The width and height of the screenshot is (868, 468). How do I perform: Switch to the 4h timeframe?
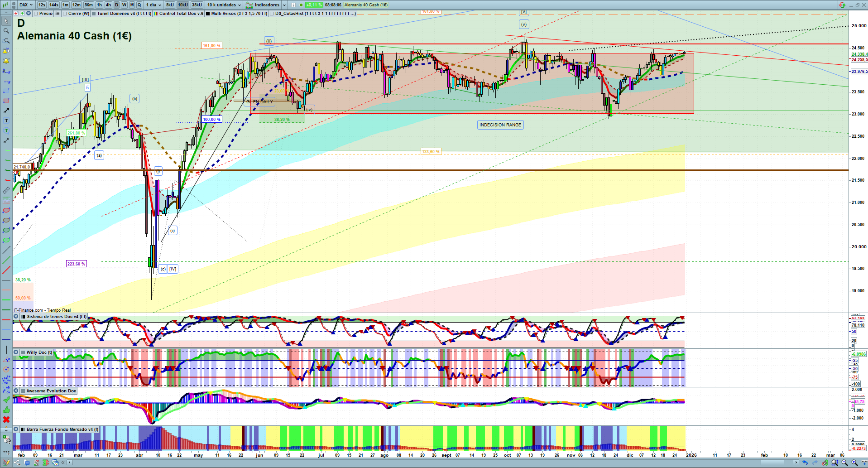(108, 5)
